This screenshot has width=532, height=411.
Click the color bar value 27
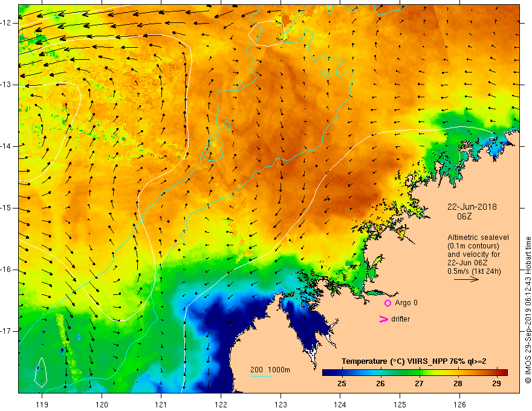point(419,384)
